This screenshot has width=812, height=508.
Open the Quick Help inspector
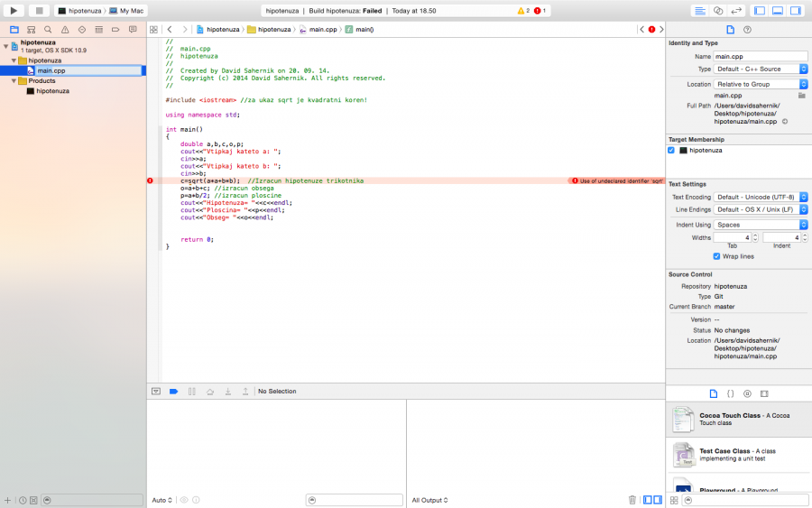coord(747,30)
